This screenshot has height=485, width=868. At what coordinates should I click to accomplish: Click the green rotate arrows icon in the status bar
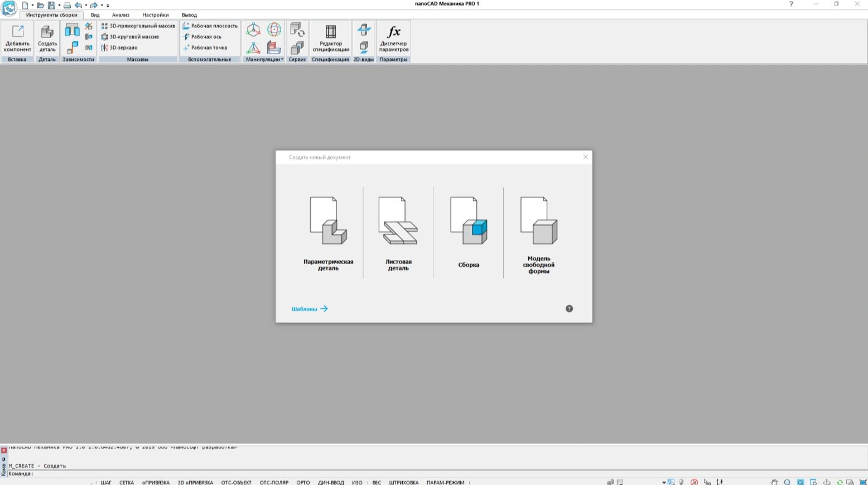840,482
